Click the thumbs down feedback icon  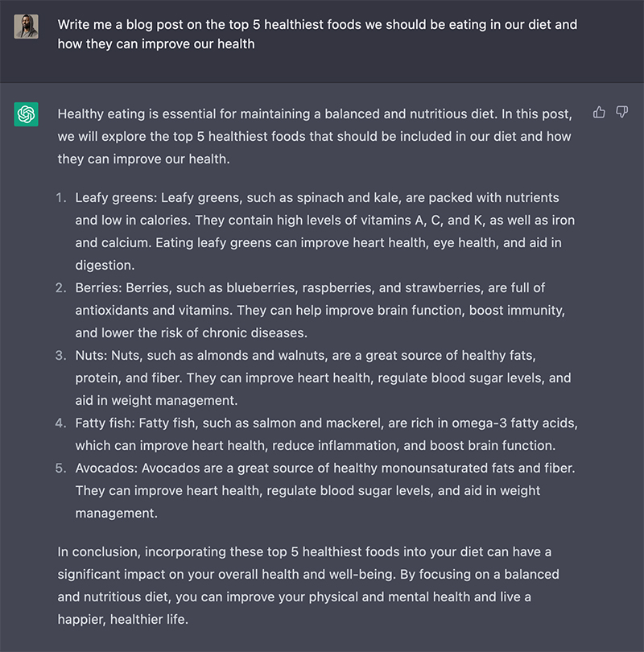click(x=622, y=112)
